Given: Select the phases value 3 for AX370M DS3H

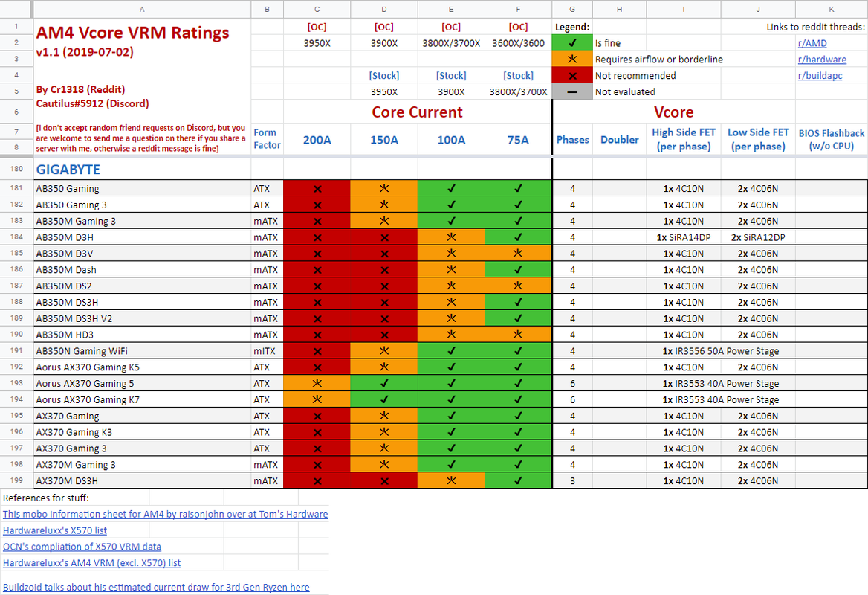Looking at the screenshot, I should click(572, 481).
